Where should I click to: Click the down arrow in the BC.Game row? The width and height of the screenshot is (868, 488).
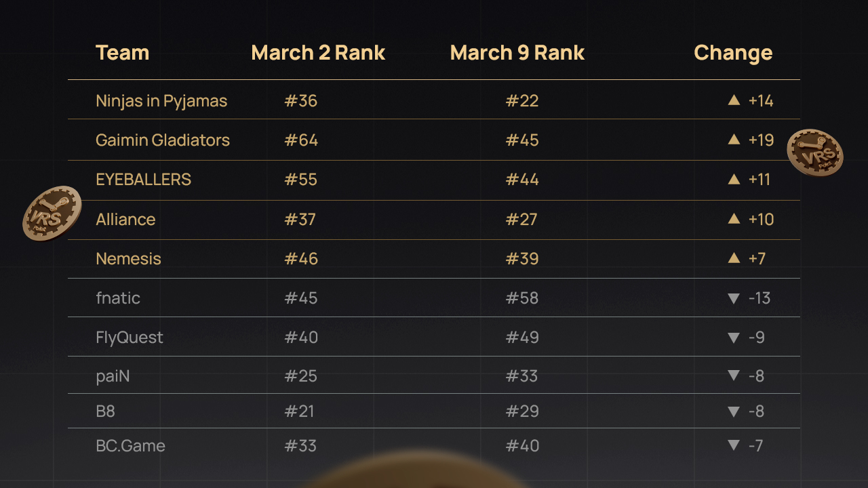(x=733, y=445)
